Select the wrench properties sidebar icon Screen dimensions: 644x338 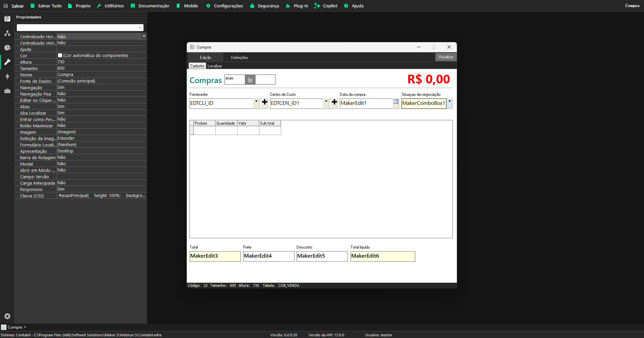pyautogui.click(x=7, y=62)
